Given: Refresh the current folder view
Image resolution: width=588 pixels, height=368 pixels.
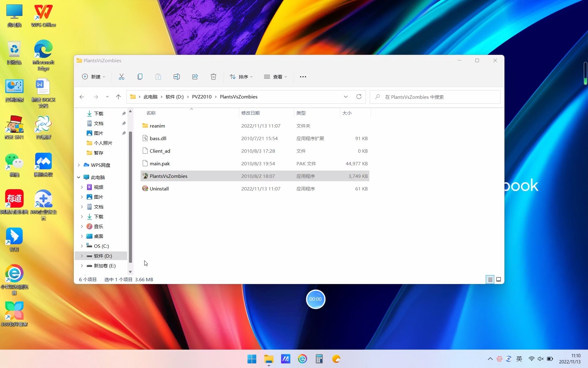Looking at the screenshot, I should click(359, 97).
